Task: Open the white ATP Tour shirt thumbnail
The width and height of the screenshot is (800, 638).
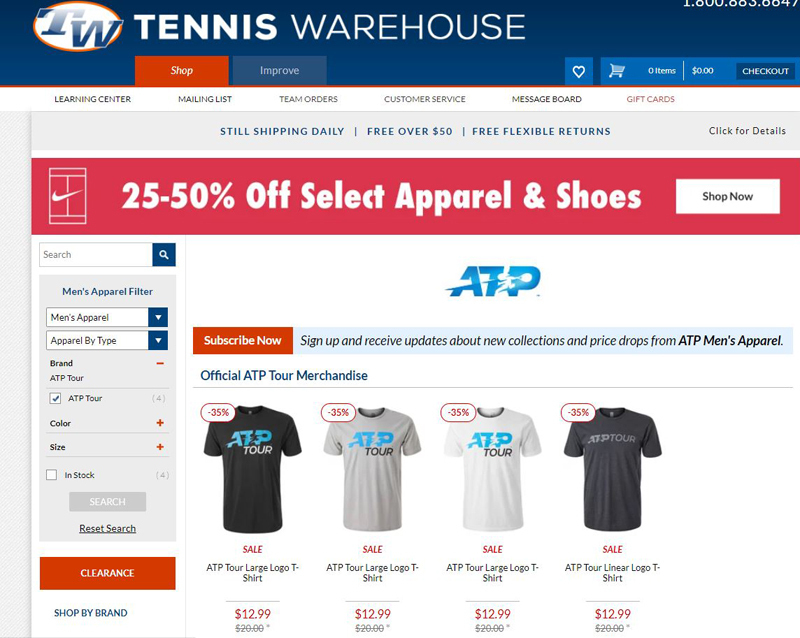Action: 492,469
